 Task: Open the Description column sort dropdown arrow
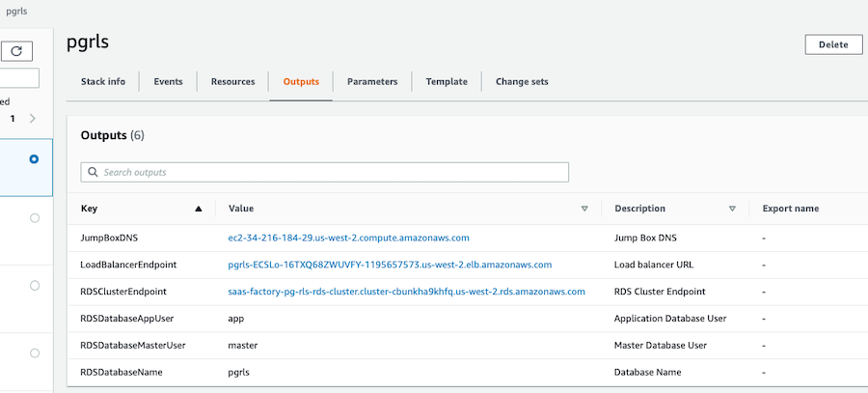pyautogui.click(x=732, y=209)
